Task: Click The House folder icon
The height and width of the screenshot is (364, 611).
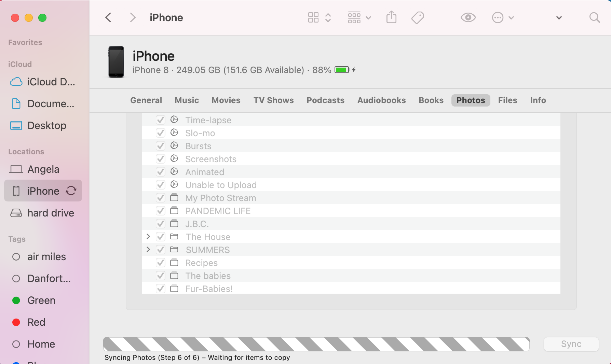Action: pyautogui.click(x=174, y=237)
